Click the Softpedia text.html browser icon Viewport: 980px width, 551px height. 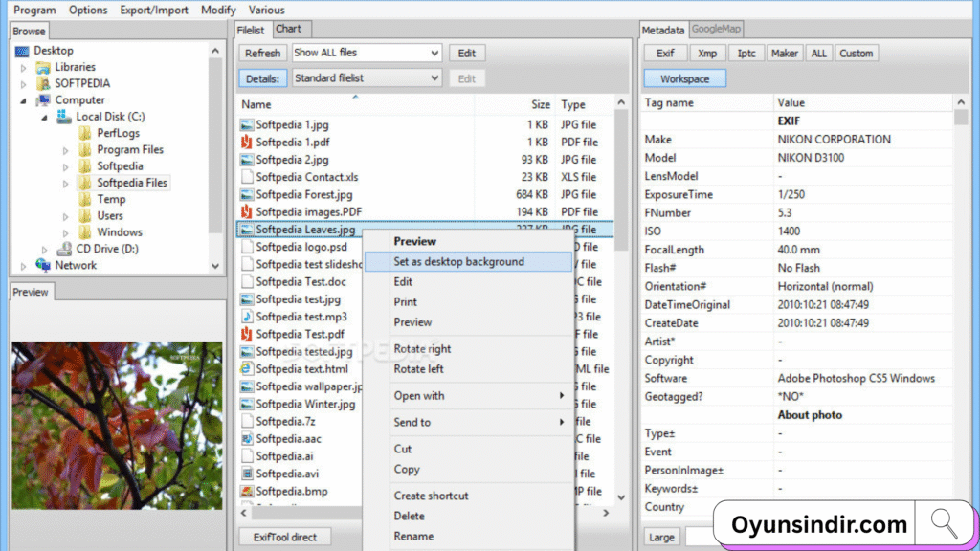click(247, 368)
